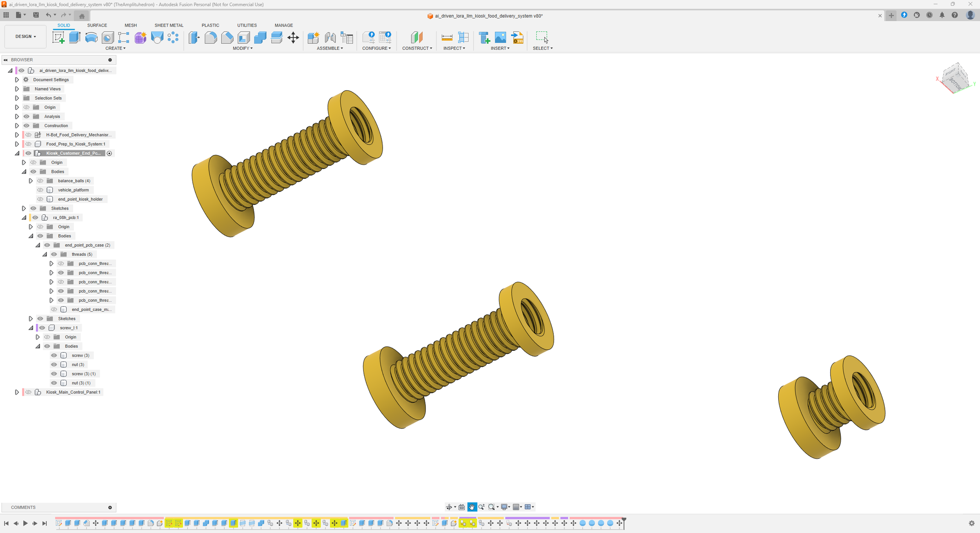Select the Create Sketch tool
The height and width of the screenshot is (533, 980).
tap(58, 38)
